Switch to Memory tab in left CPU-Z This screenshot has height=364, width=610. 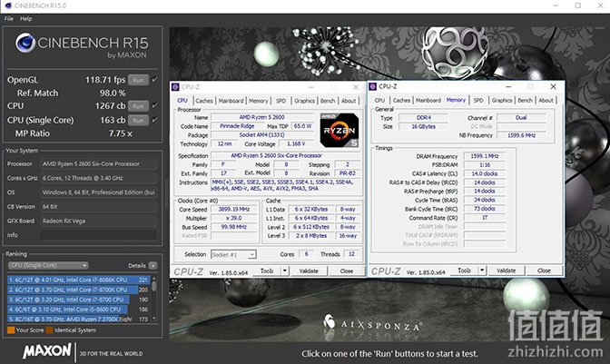pyautogui.click(x=259, y=101)
